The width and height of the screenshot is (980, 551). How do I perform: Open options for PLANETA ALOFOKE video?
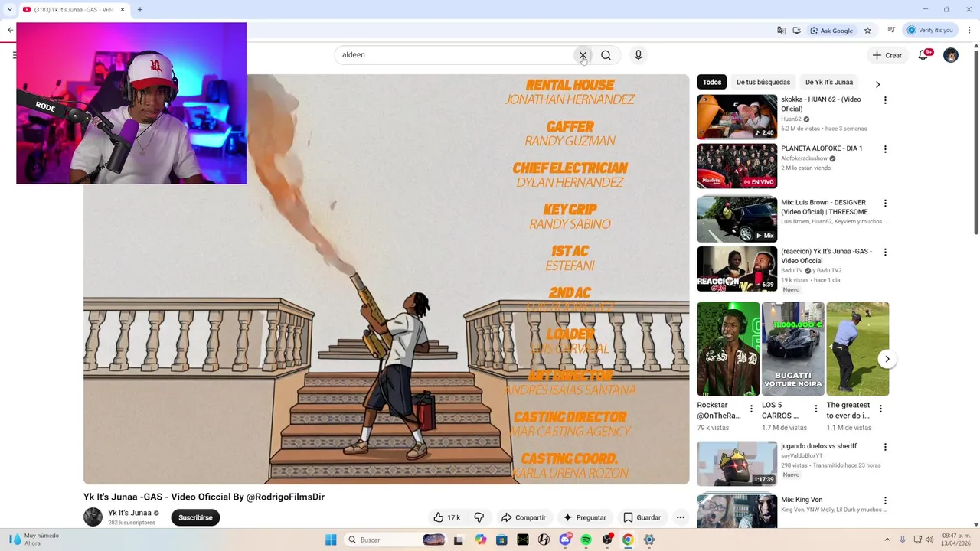885,149
